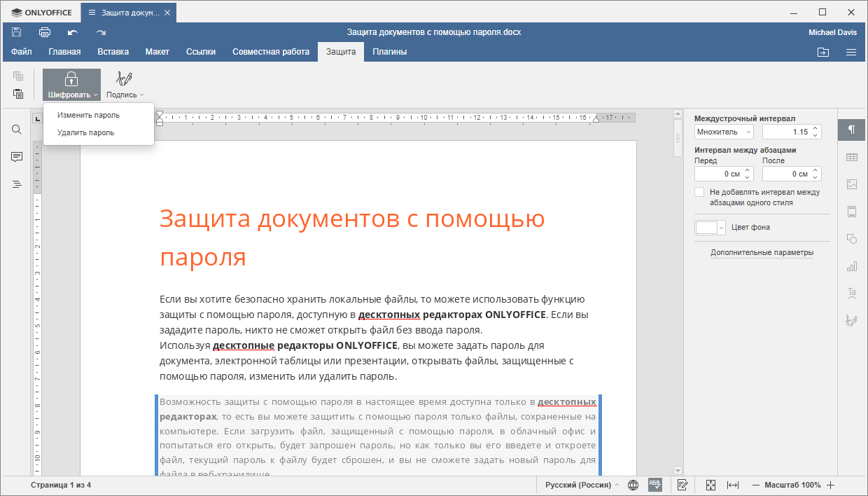The image size is (868, 496).
Task: Open the Search panel icon
Action: click(17, 130)
